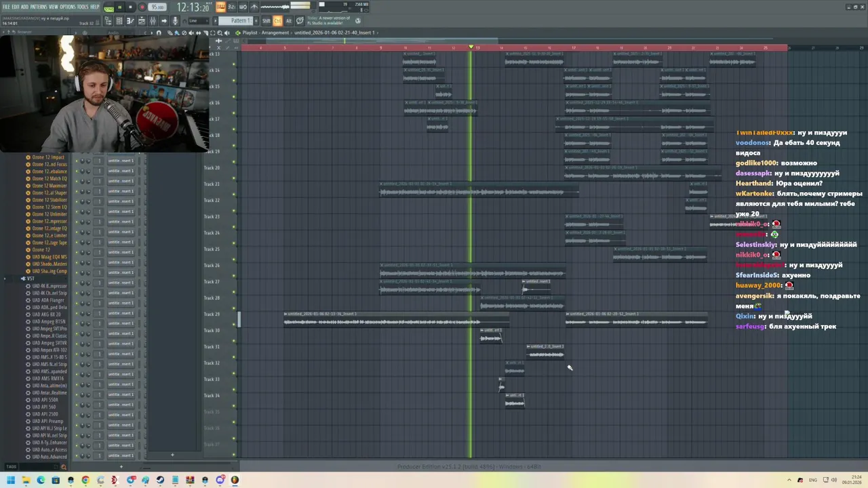Stop playback with the square stop button
The width and height of the screenshot is (868, 488).
point(130,7)
